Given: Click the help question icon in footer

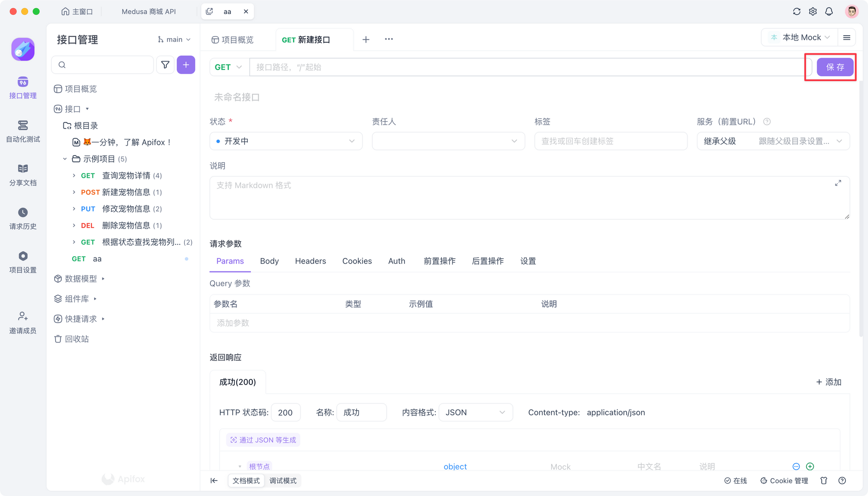Looking at the screenshot, I should click(842, 480).
